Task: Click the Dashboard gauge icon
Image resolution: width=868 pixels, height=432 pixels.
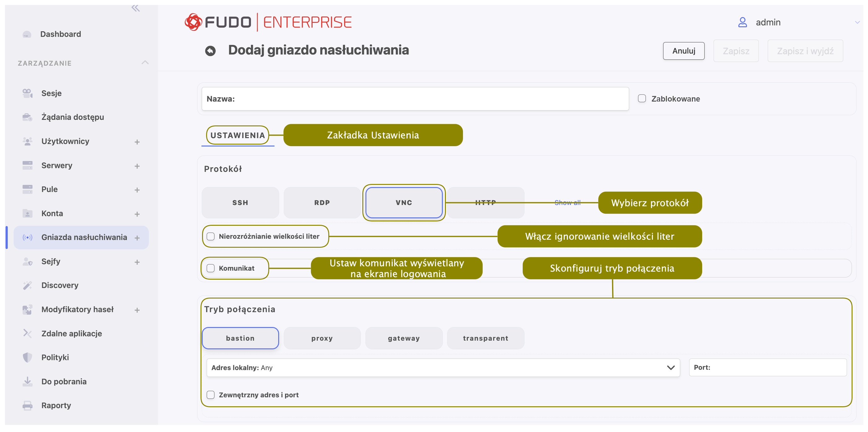Action: point(27,34)
